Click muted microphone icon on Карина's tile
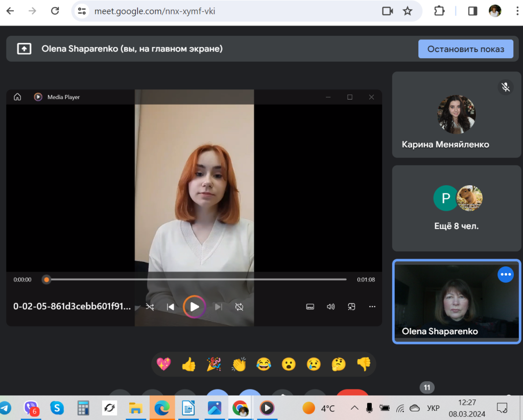The height and width of the screenshot is (420, 523). [x=506, y=87]
